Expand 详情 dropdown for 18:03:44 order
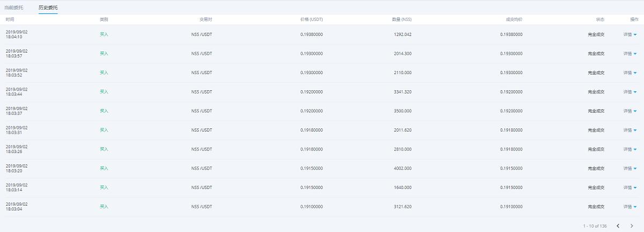Image resolution: width=644 pixels, height=232 pixels. [630, 92]
